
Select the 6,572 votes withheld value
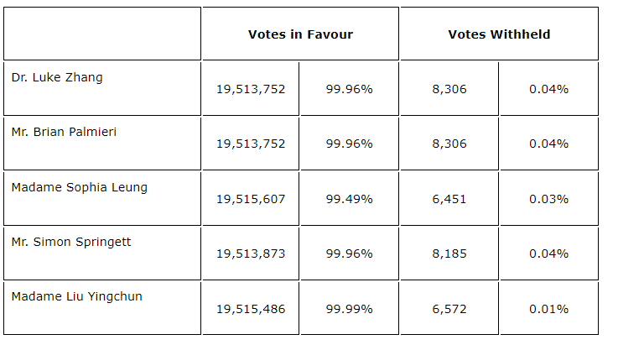pos(449,309)
